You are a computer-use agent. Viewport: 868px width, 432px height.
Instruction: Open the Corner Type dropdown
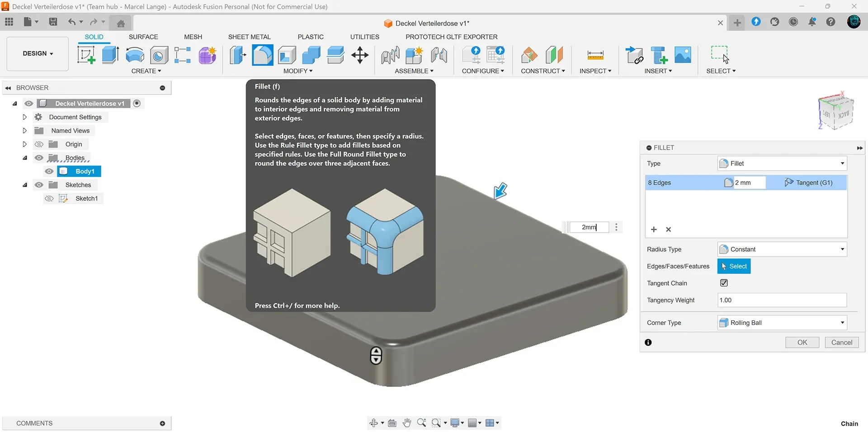782,323
